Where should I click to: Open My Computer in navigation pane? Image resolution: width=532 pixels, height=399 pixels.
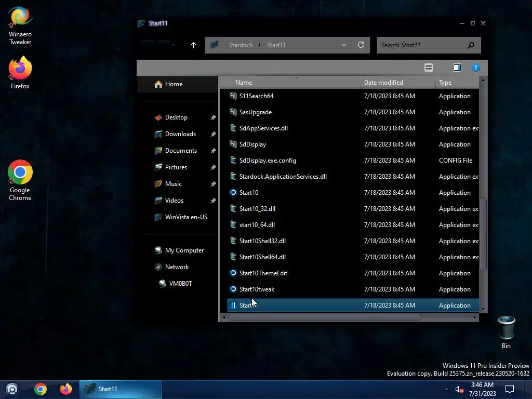coord(184,250)
